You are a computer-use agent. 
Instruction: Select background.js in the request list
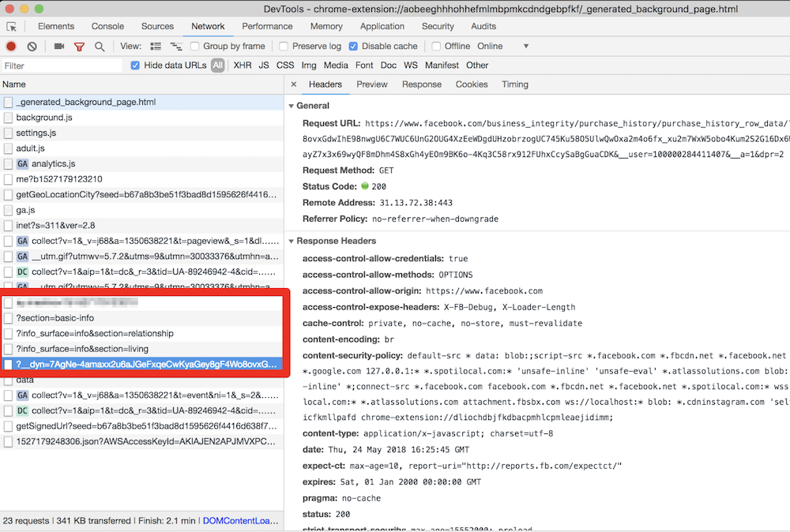[x=44, y=118]
